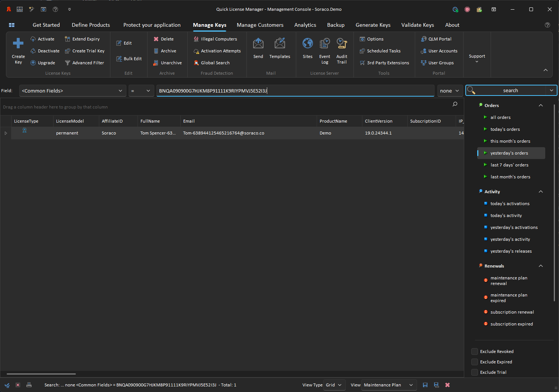The height and width of the screenshot is (392, 559).
Task: Check the Exclude Trial option
Action: [475, 372]
